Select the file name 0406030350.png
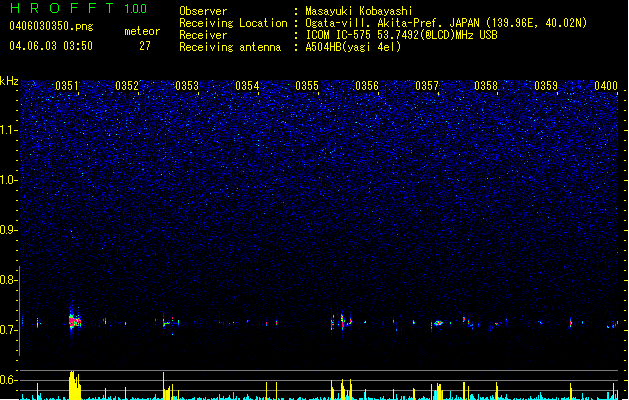 coord(51,26)
